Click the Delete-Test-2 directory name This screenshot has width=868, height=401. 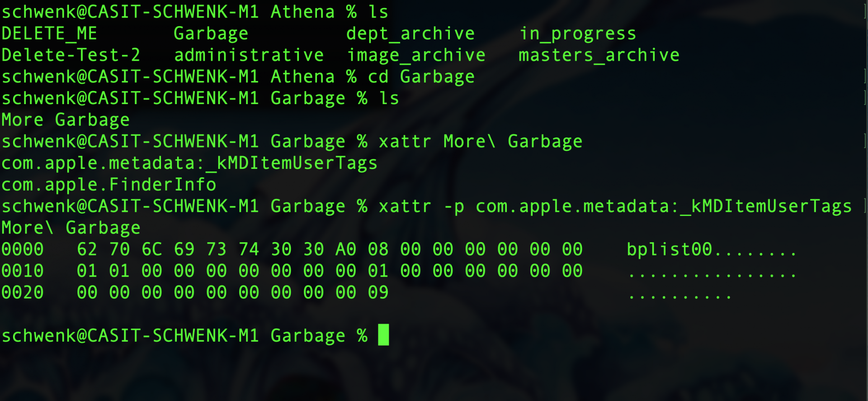coord(71,55)
